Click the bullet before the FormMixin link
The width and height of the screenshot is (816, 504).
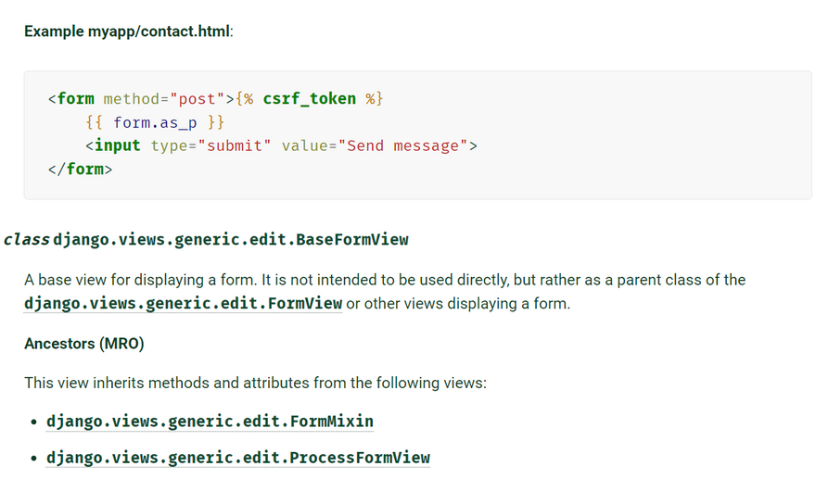coord(34,422)
